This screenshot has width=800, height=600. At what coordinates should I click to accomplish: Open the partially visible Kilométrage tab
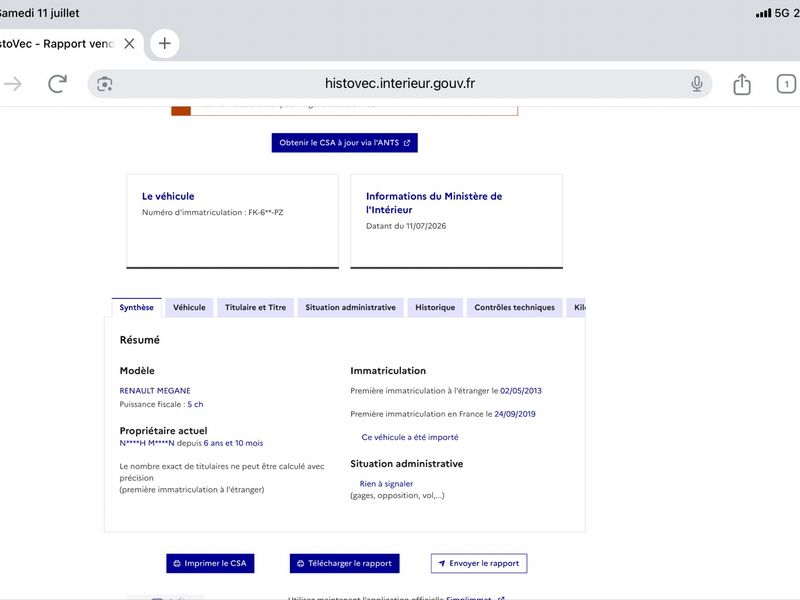tap(577, 307)
